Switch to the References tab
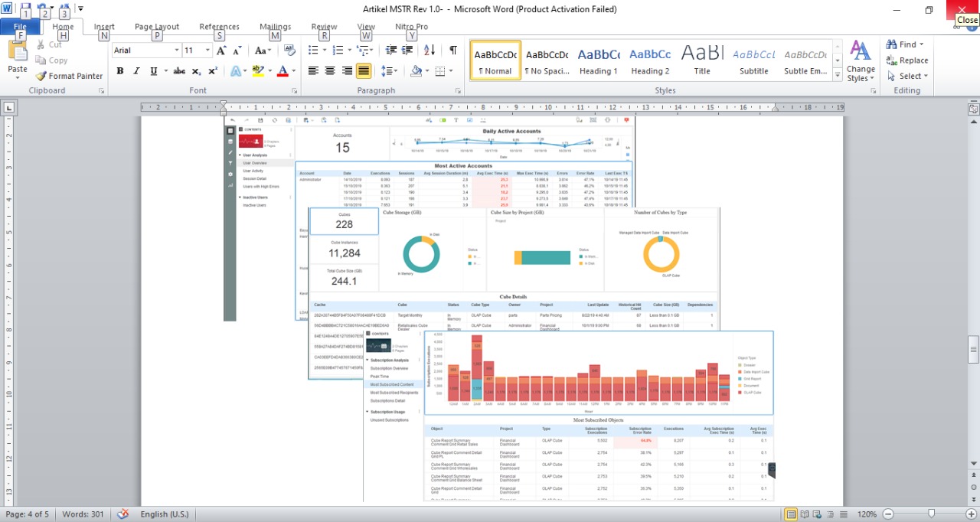This screenshot has width=980, height=522. (219, 27)
